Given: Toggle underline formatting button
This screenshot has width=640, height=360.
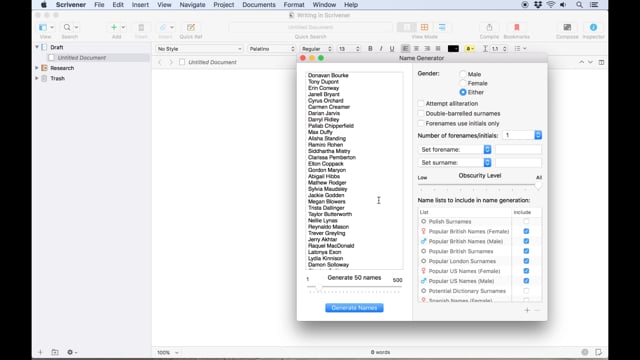Looking at the screenshot, I should tap(392, 49).
